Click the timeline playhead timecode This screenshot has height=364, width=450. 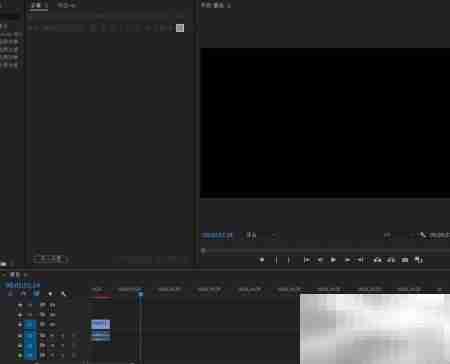click(22, 285)
